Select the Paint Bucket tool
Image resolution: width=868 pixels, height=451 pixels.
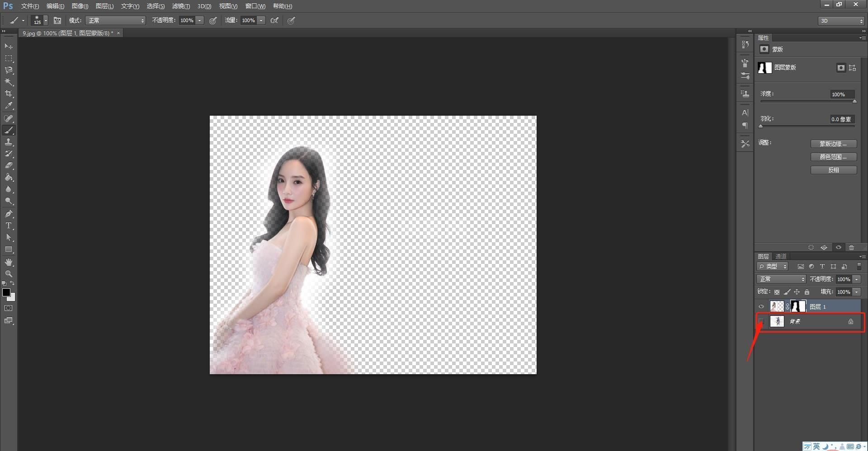(x=9, y=177)
